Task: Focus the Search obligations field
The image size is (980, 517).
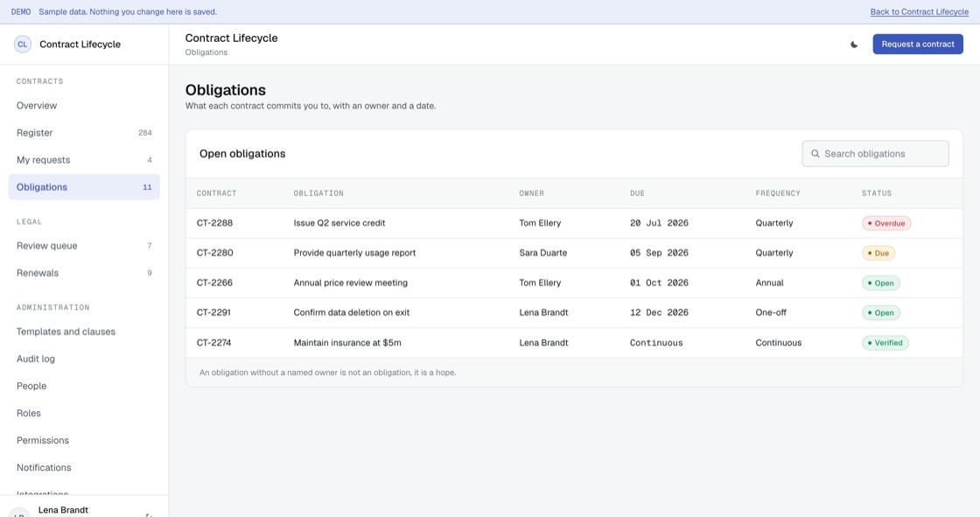Action: click(875, 154)
